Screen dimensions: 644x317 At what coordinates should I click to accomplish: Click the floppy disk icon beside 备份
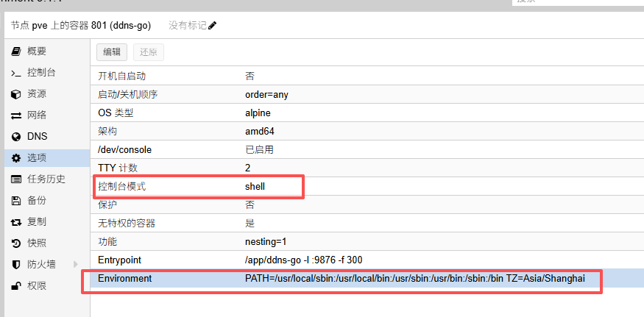pyautogui.click(x=15, y=201)
